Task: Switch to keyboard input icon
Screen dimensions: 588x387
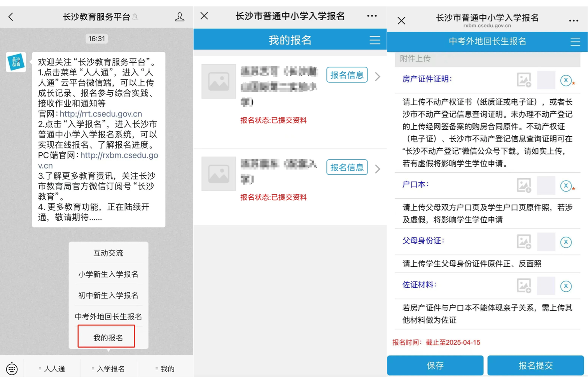Action: [12, 368]
